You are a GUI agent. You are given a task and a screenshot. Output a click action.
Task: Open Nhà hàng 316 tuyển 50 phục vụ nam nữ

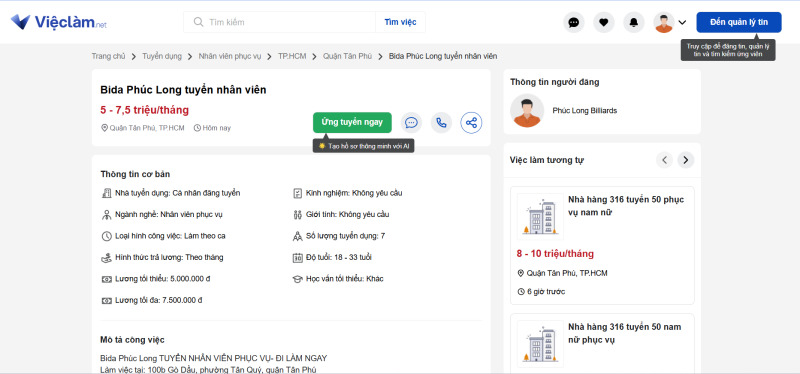pos(626,206)
